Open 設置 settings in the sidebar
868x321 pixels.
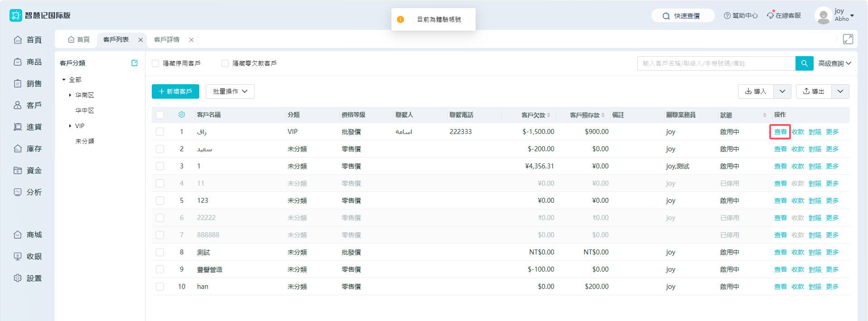(x=28, y=278)
